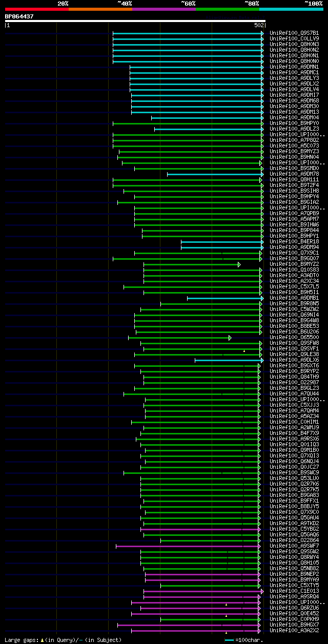Viewport: 328px width, 644px height.
Task: Click the UniRef100_A9SWF7 label
Action: coord(294,546)
